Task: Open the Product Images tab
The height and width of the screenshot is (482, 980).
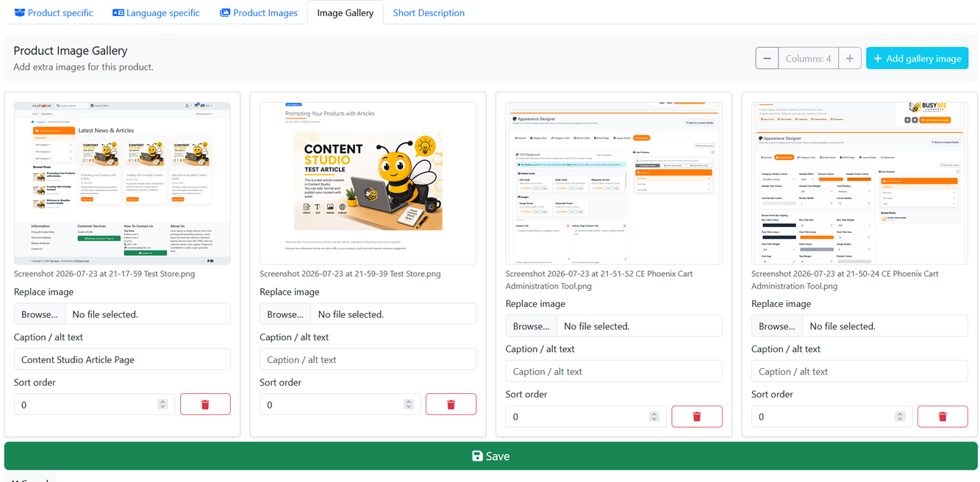Action: point(259,12)
